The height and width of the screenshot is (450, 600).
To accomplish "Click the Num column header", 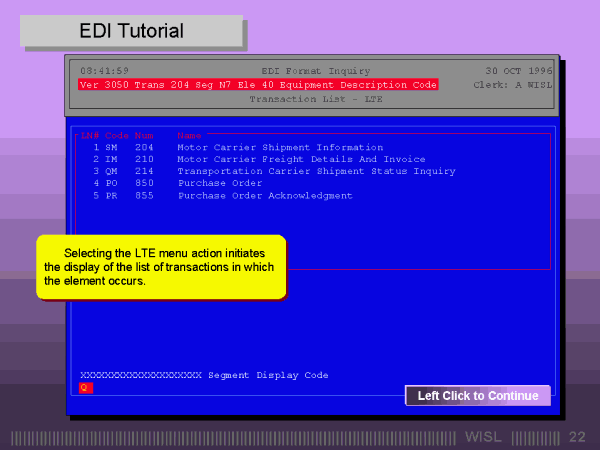I will (x=144, y=135).
